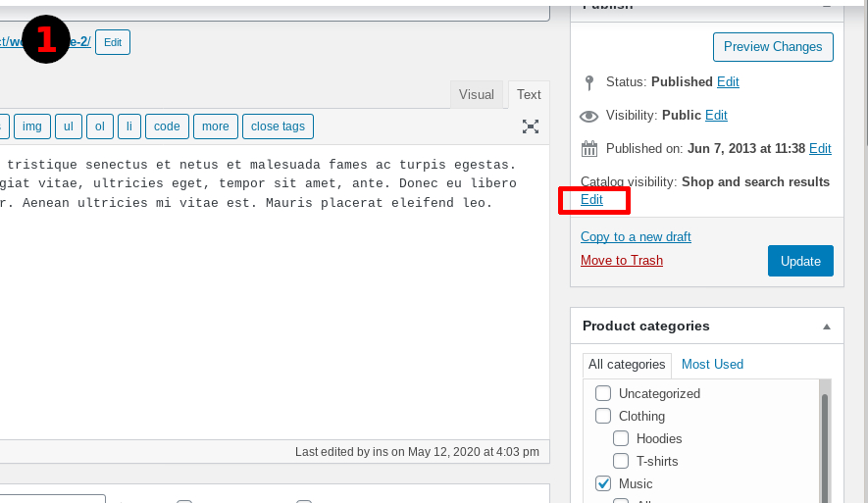Check the Clothing category
This screenshot has width=868, height=503.
(x=603, y=416)
